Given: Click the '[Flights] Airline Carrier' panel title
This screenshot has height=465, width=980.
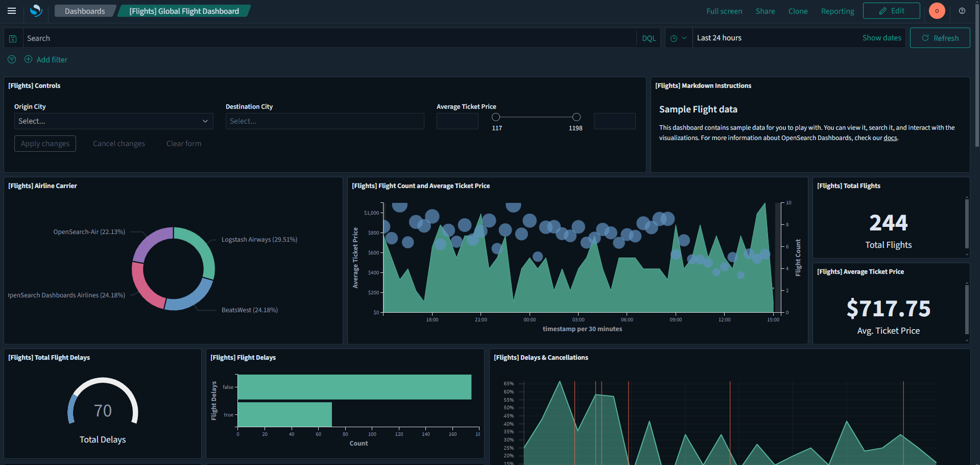Looking at the screenshot, I should pos(42,186).
